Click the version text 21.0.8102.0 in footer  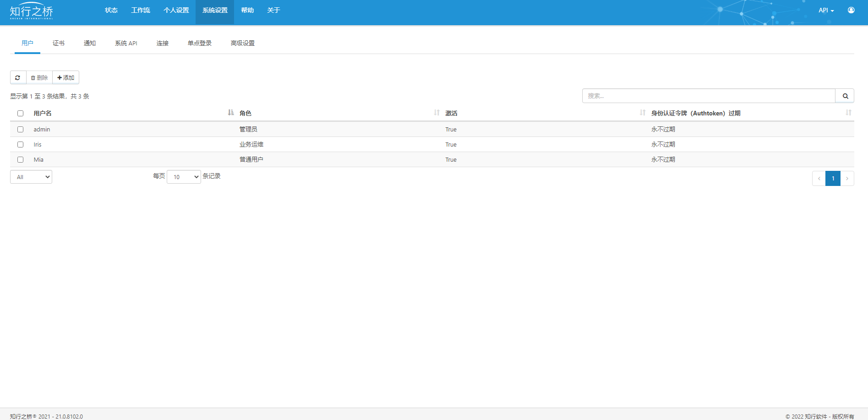point(69,416)
